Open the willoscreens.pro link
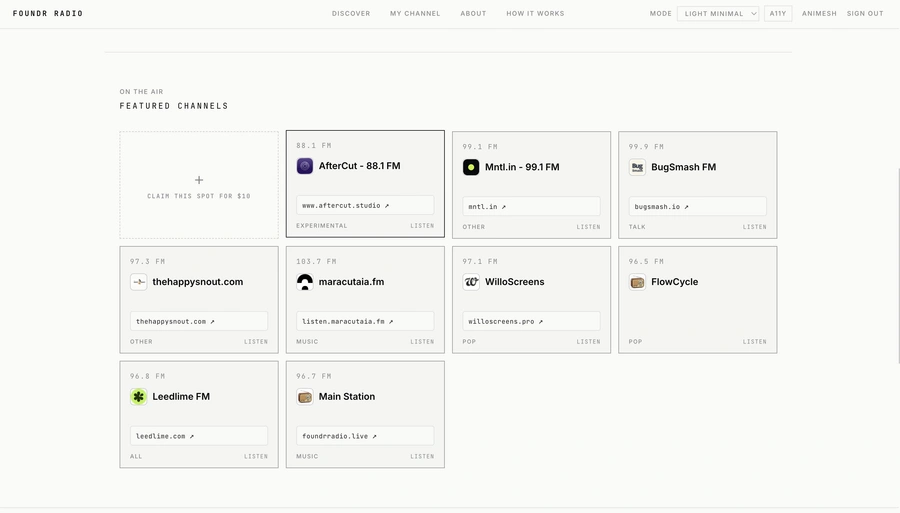Screen dimensions: 900x513 click(532, 321)
